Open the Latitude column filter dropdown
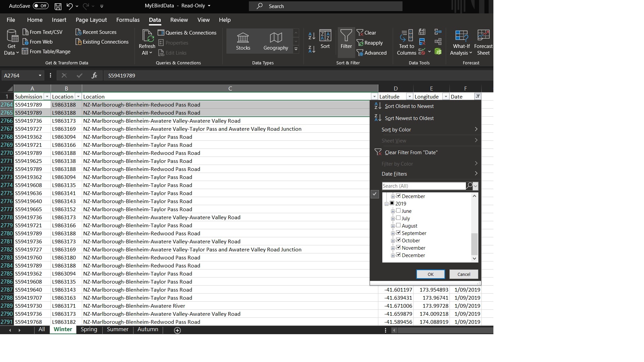This screenshot has width=644, height=362. [409, 97]
